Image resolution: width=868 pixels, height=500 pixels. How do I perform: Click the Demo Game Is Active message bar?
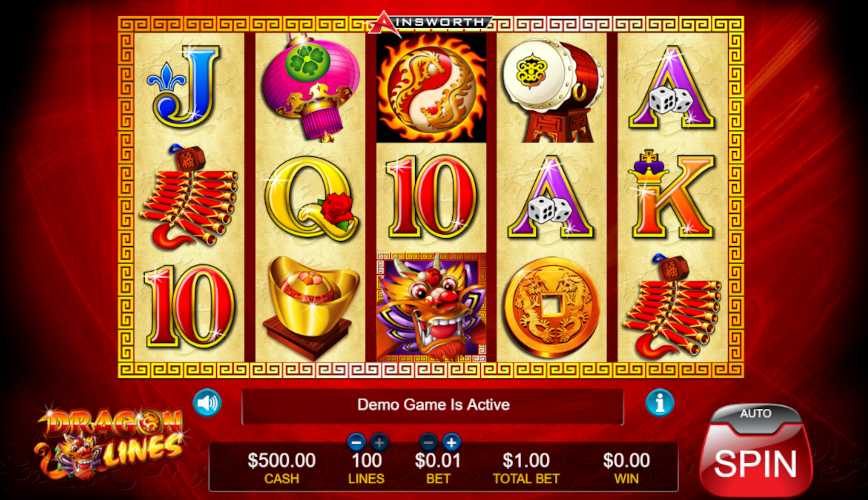[x=433, y=405]
